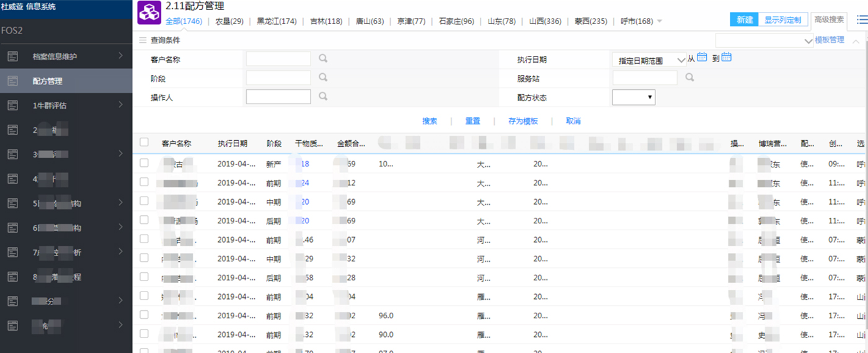Check the row showing value 96.0

coord(144,315)
